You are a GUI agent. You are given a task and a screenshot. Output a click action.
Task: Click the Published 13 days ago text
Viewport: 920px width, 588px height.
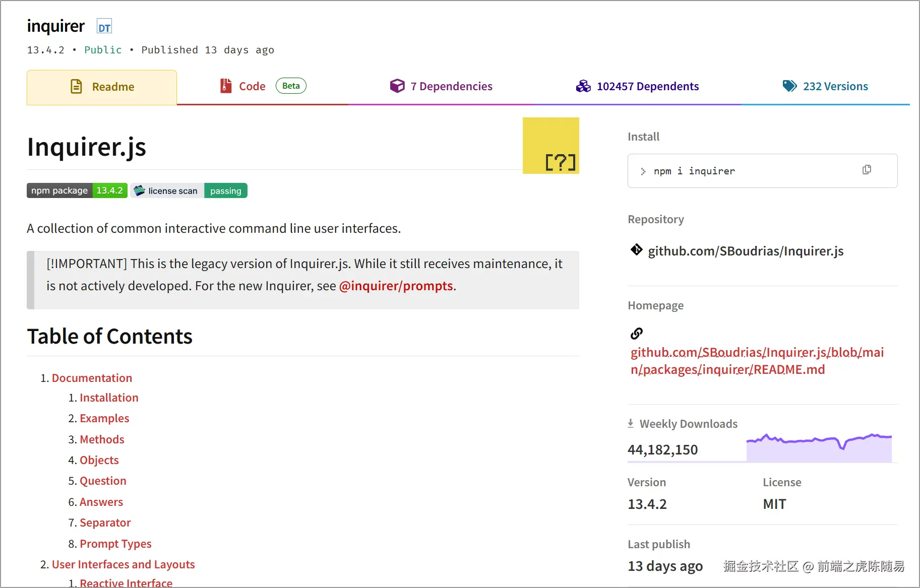208,50
